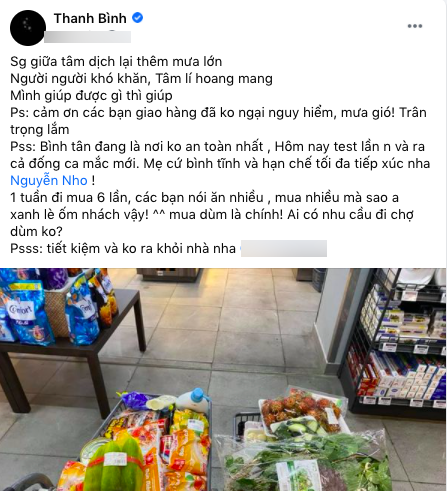This screenshot has width=447, height=491.
Task: Click the blue verified badge beside Thanh Bình
Action: point(138,17)
